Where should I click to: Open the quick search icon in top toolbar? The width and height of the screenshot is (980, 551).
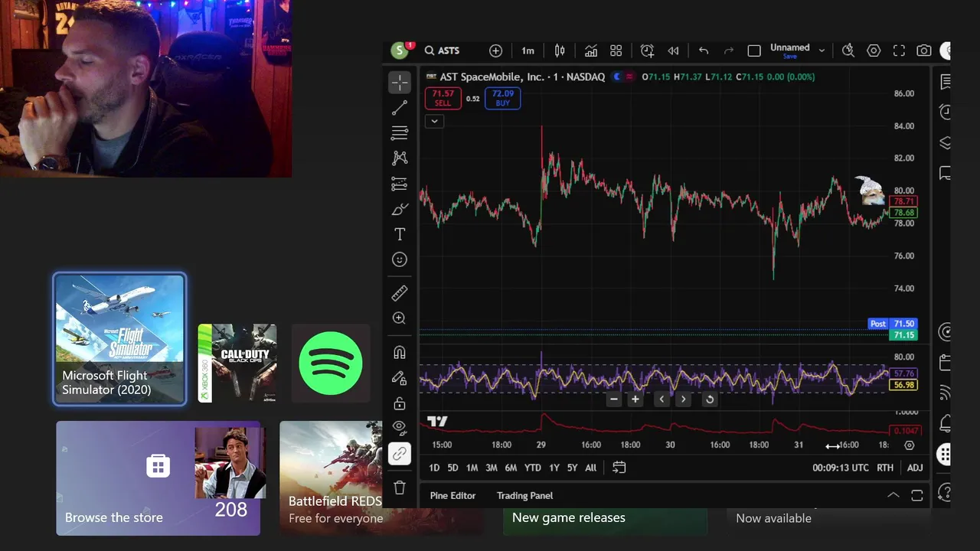coord(848,51)
